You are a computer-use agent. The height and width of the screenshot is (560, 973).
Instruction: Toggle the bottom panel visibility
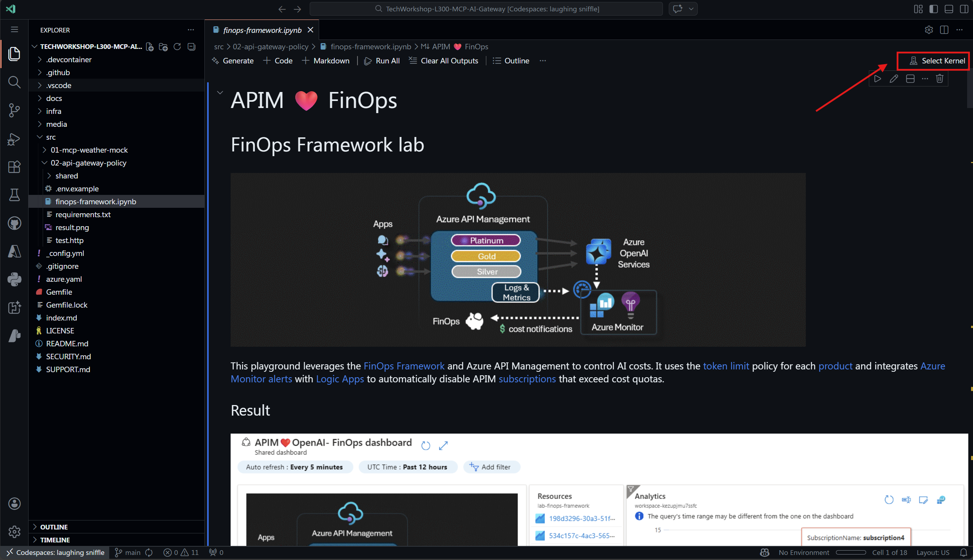coord(949,9)
